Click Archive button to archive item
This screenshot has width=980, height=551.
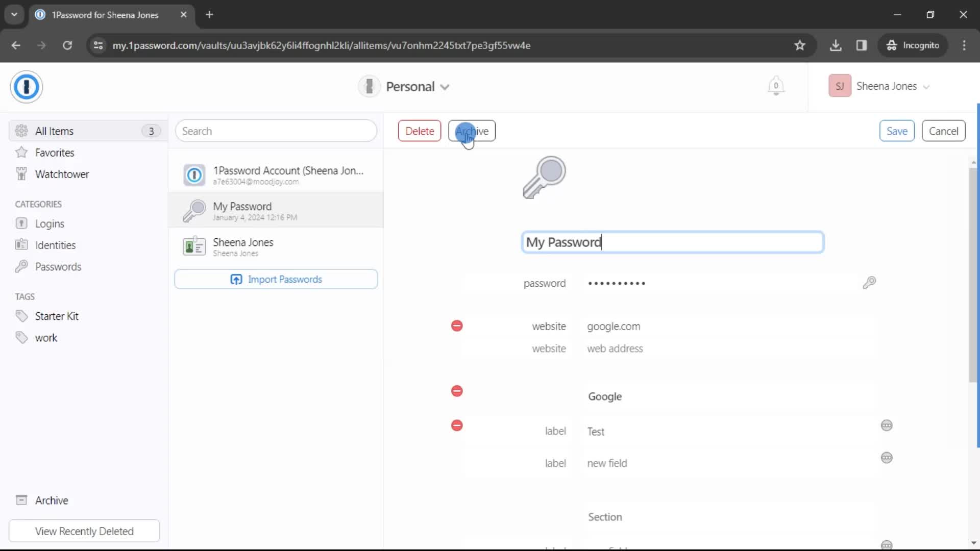click(472, 131)
